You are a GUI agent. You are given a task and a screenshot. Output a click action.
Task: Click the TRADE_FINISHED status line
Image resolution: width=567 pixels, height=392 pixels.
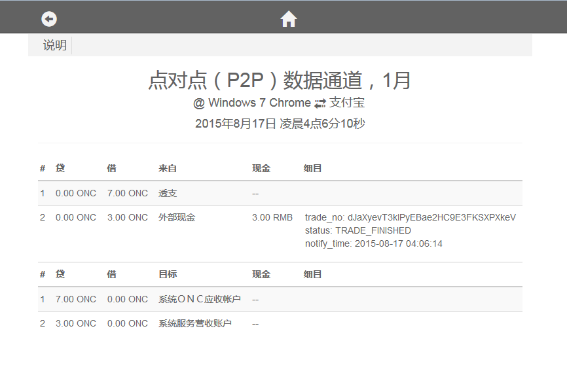coord(358,230)
